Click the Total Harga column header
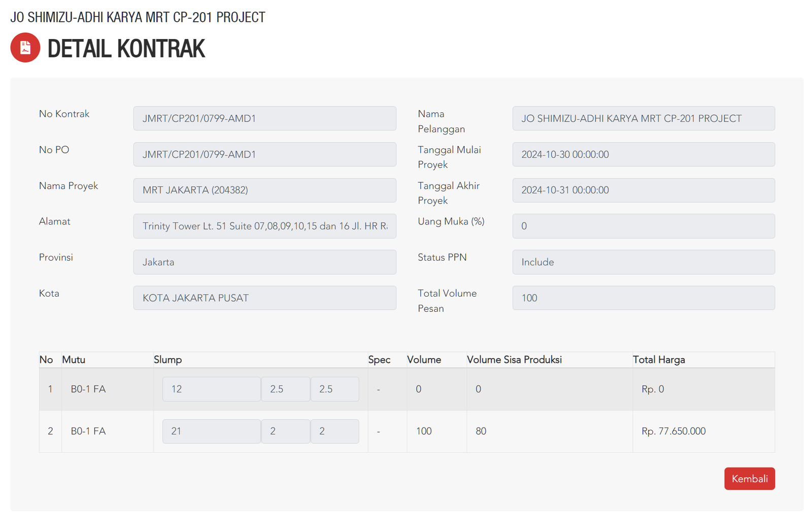The width and height of the screenshot is (812, 519). (658, 360)
